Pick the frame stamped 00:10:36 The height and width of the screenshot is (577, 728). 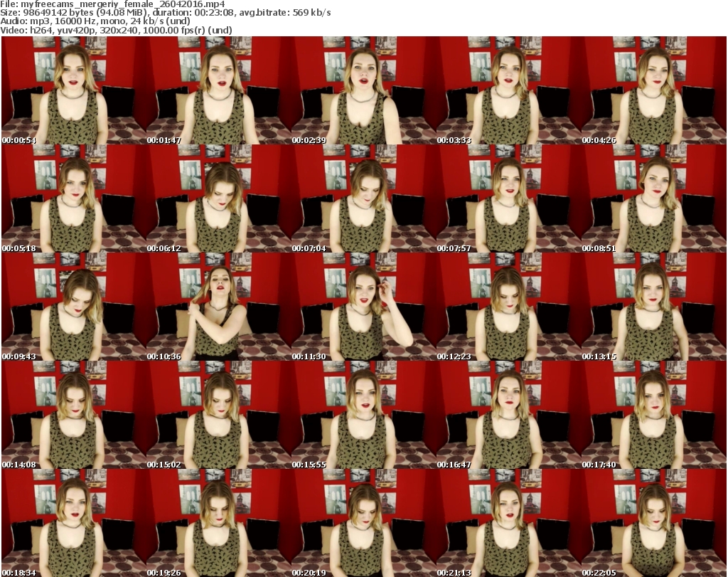[x=219, y=307]
